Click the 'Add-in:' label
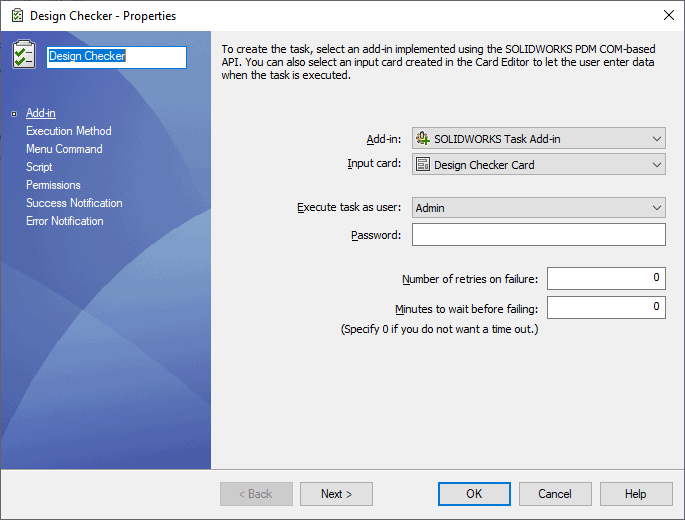Image resolution: width=685 pixels, height=520 pixels. tap(384, 139)
